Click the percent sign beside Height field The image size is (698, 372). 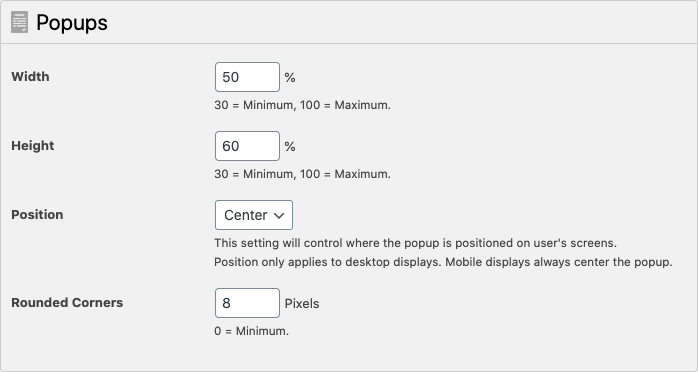[x=290, y=146]
